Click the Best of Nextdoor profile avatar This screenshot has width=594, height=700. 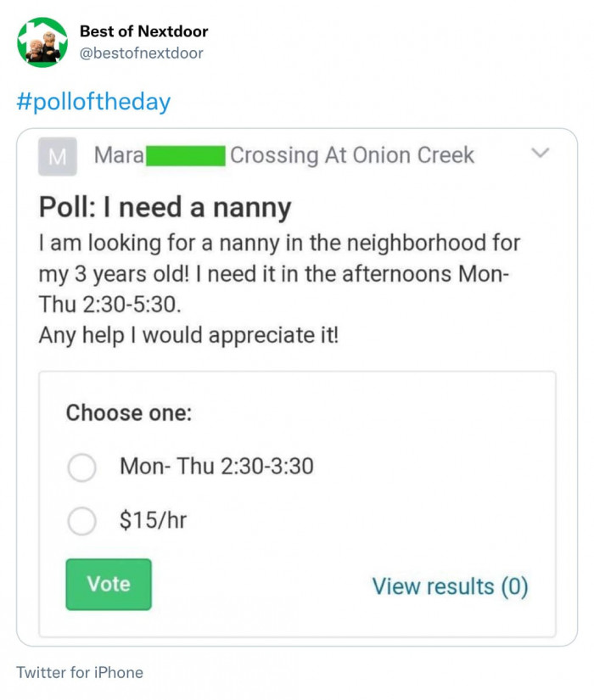42,42
